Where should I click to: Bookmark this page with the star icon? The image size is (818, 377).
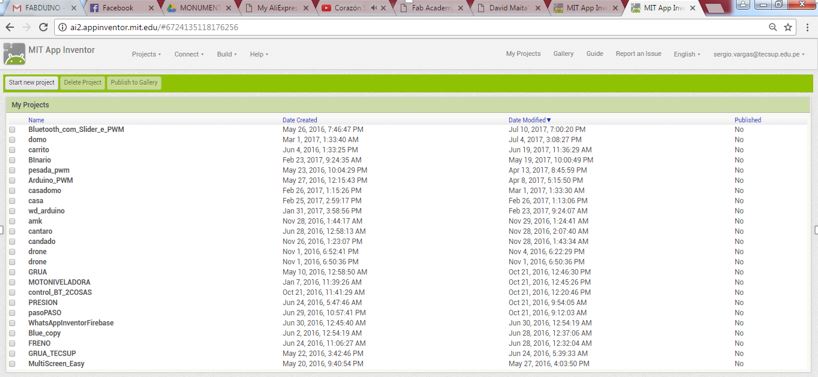point(788,27)
